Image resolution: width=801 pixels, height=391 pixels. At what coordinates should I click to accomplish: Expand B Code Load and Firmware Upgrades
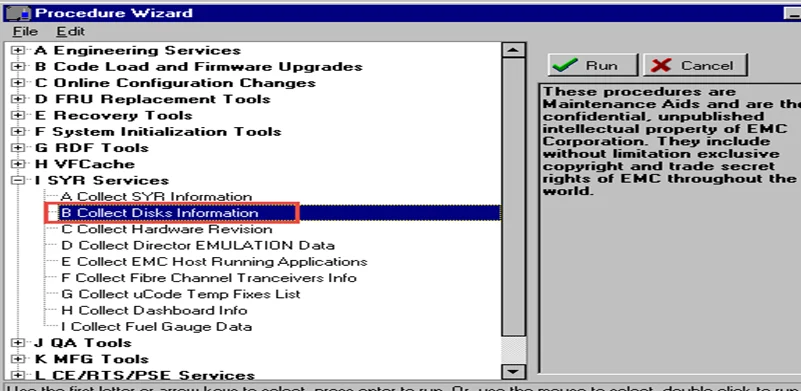point(18,66)
